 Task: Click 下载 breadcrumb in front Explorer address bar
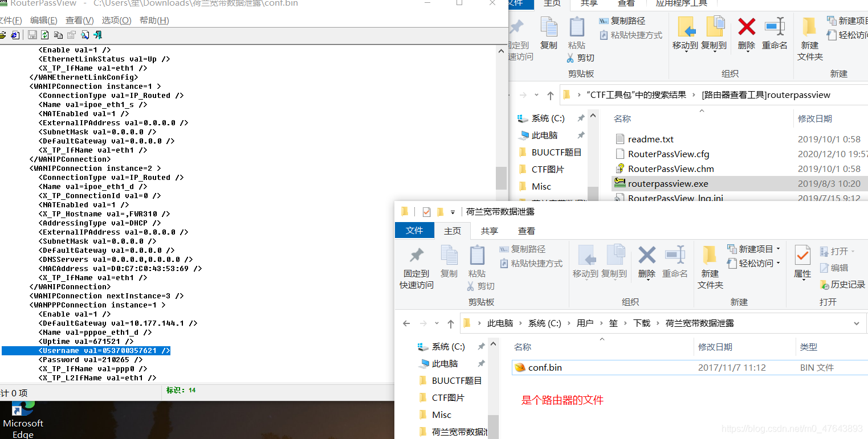[642, 323]
